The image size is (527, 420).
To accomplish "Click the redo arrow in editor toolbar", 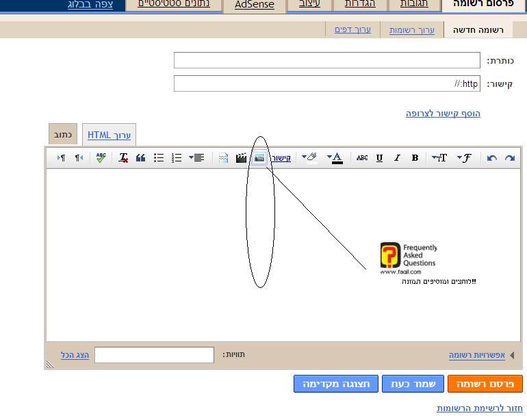I will (x=510, y=158).
